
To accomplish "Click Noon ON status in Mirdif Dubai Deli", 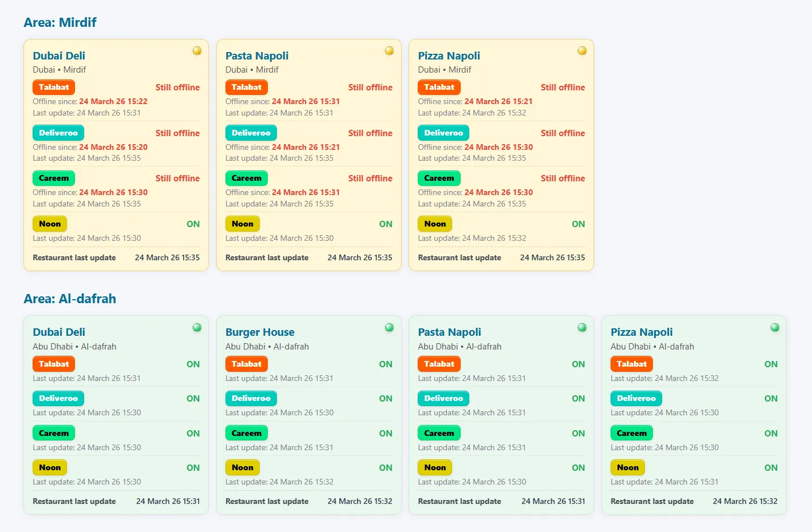I will click(193, 224).
